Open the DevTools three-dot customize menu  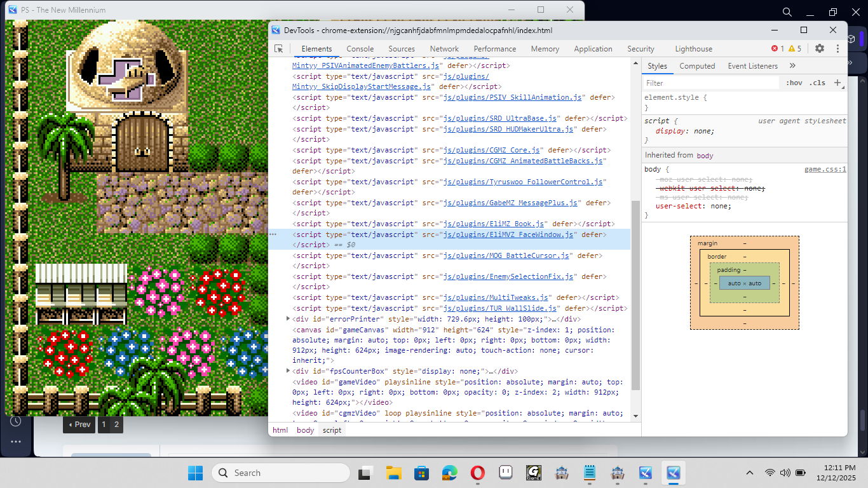click(837, 48)
